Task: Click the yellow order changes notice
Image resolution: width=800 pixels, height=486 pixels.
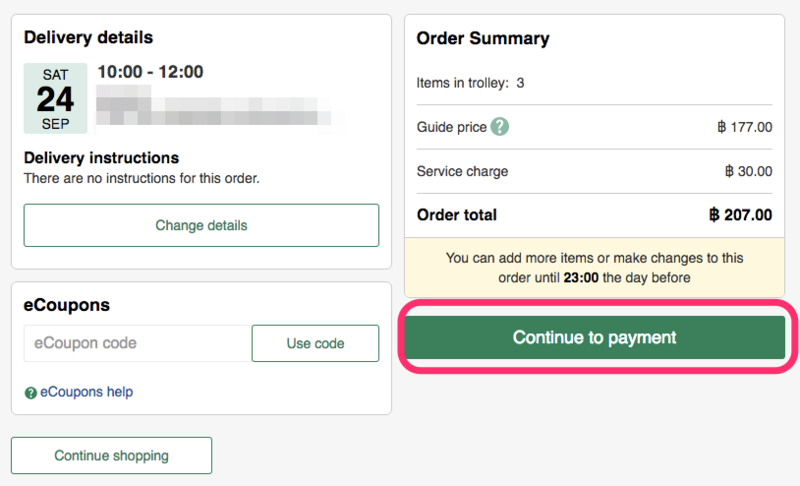Action: (x=595, y=267)
